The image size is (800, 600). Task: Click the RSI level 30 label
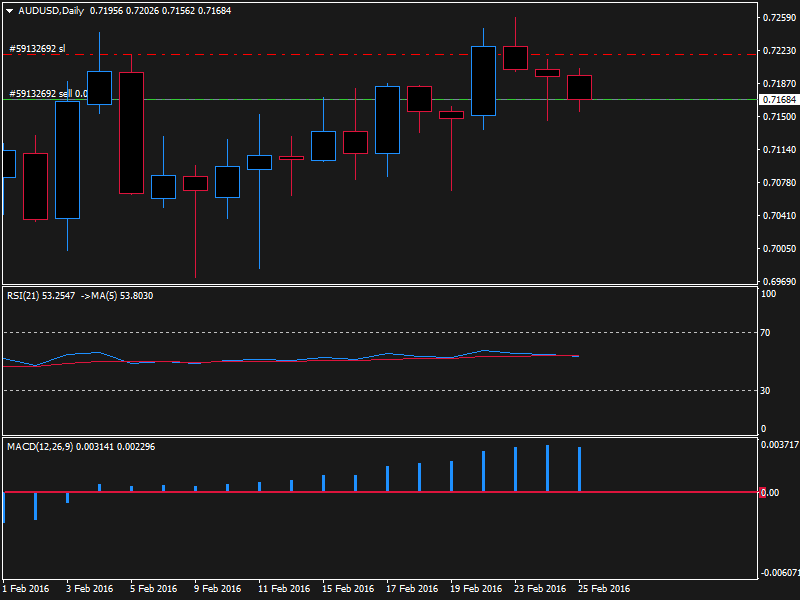pos(765,391)
